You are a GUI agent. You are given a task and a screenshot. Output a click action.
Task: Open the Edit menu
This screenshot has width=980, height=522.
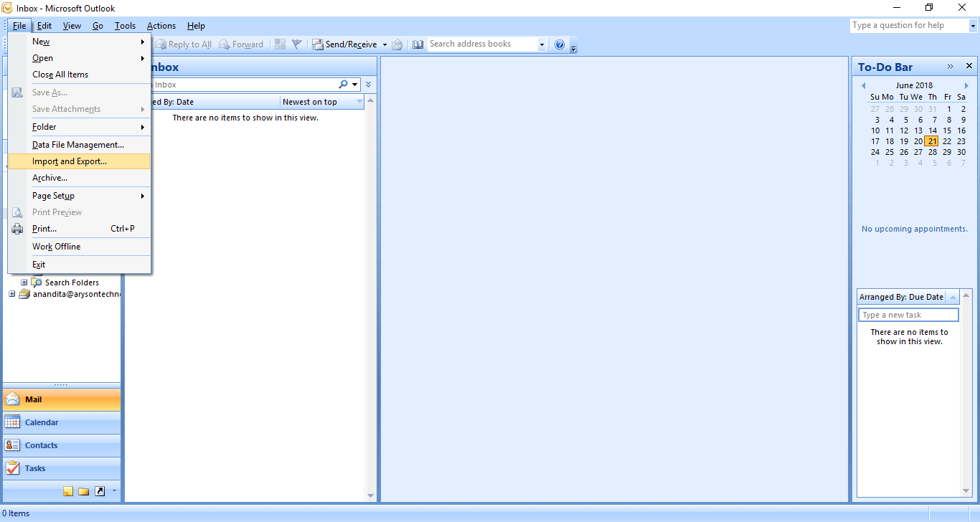[x=44, y=26]
